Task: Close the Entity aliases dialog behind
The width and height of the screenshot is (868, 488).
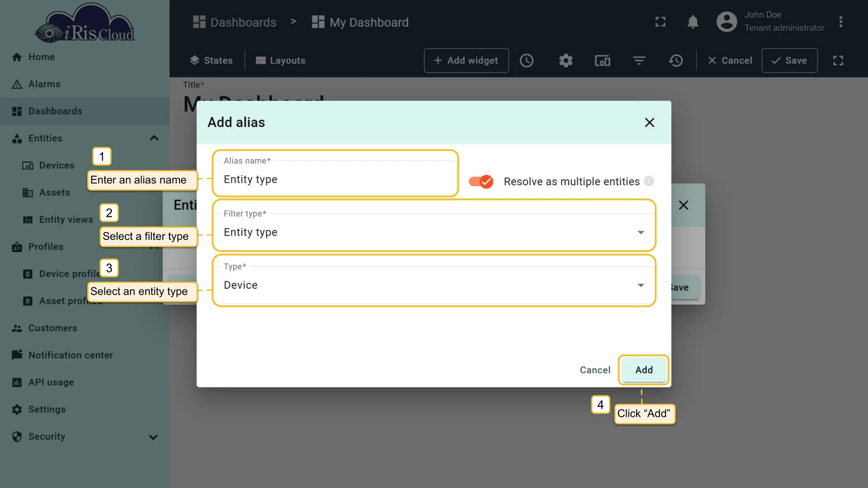Action: coord(684,205)
